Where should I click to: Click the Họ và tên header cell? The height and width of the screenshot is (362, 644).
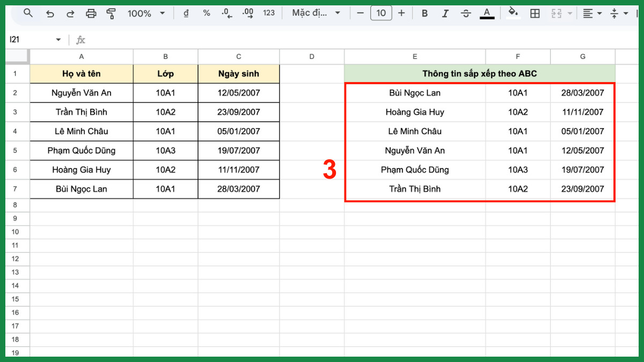coord(82,73)
